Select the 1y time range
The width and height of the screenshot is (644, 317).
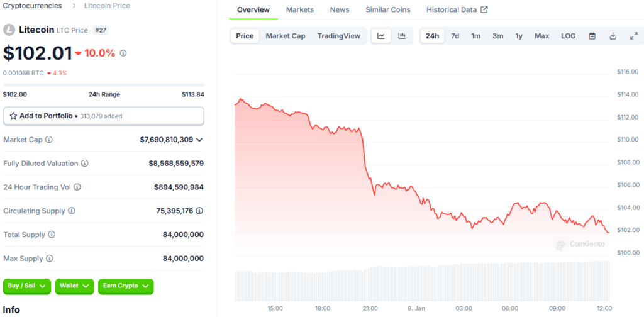(519, 36)
